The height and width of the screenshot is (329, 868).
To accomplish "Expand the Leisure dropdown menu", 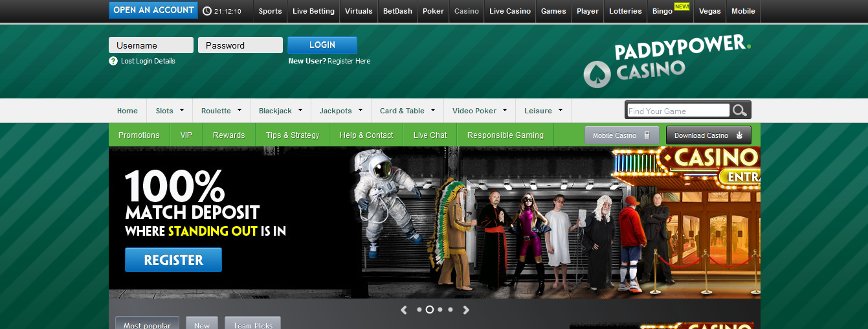I will coord(543,111).
